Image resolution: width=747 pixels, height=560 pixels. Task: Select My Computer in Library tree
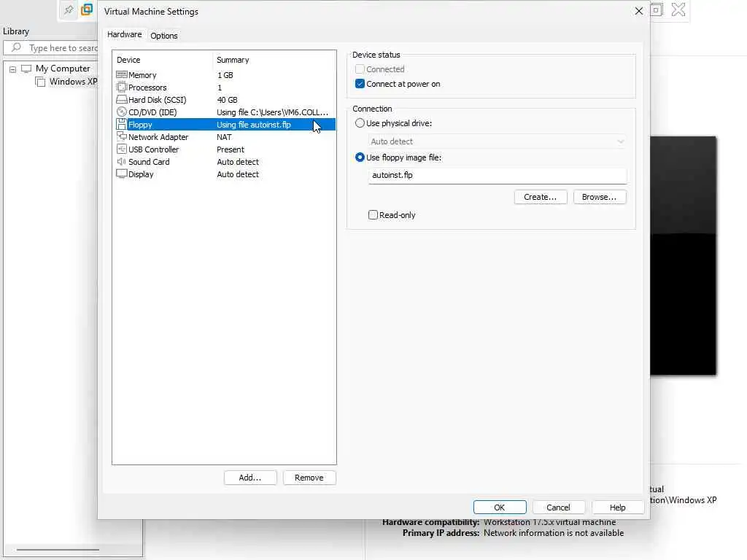(63, 69)
